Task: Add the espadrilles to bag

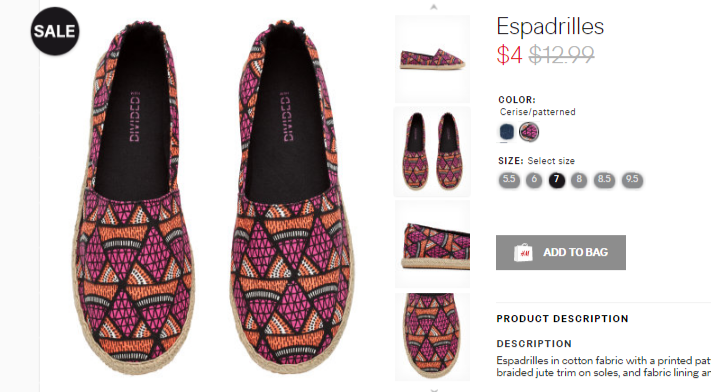Action: click(561, 252)
